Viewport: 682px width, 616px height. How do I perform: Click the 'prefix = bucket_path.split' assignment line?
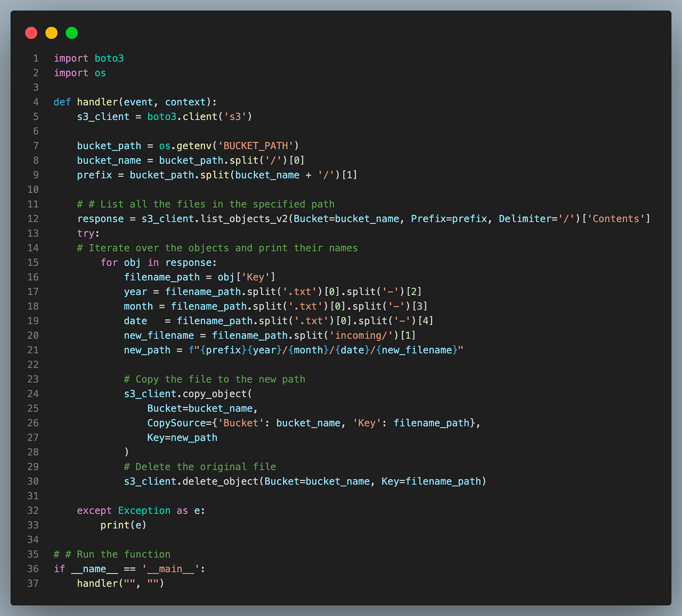pyautogui.click(x=217, y=175)
